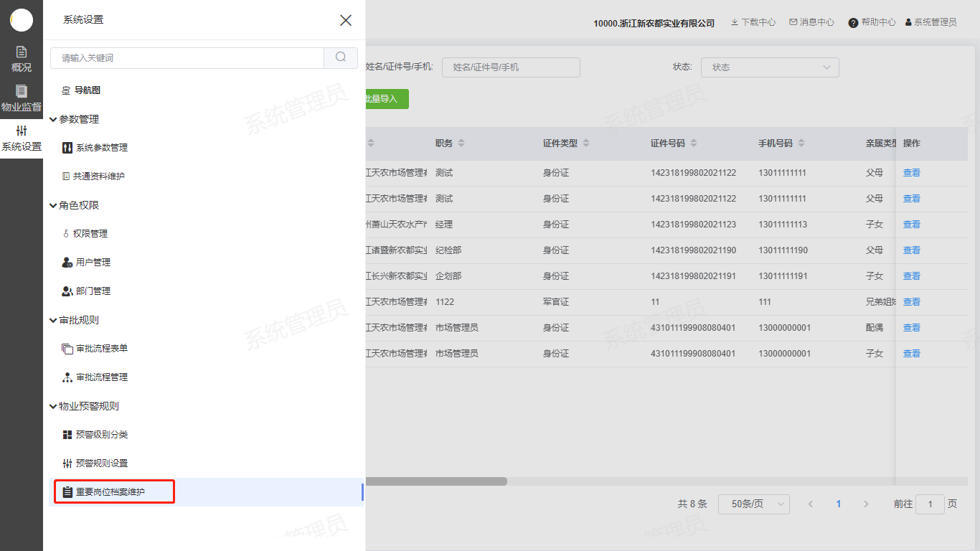Viewport: 980px width, 551px height.
Task: Open 概况 overview in left sidebar
Action: [22, 60]
